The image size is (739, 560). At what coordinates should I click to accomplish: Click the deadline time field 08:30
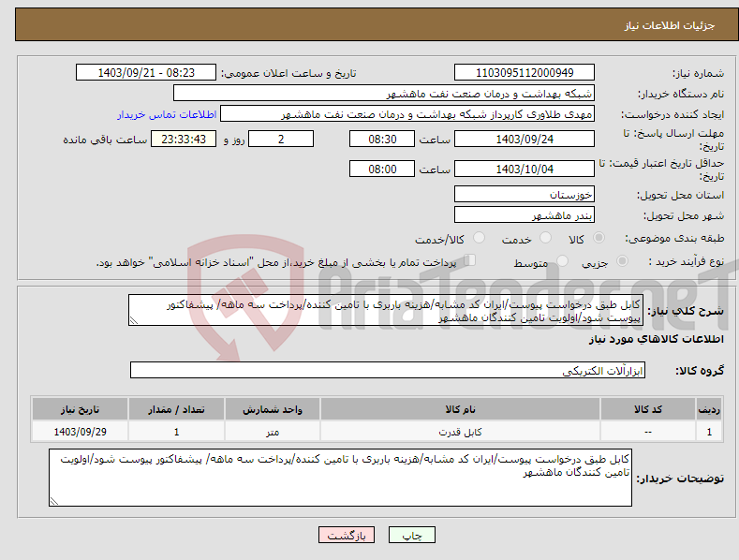click(382, 139)
